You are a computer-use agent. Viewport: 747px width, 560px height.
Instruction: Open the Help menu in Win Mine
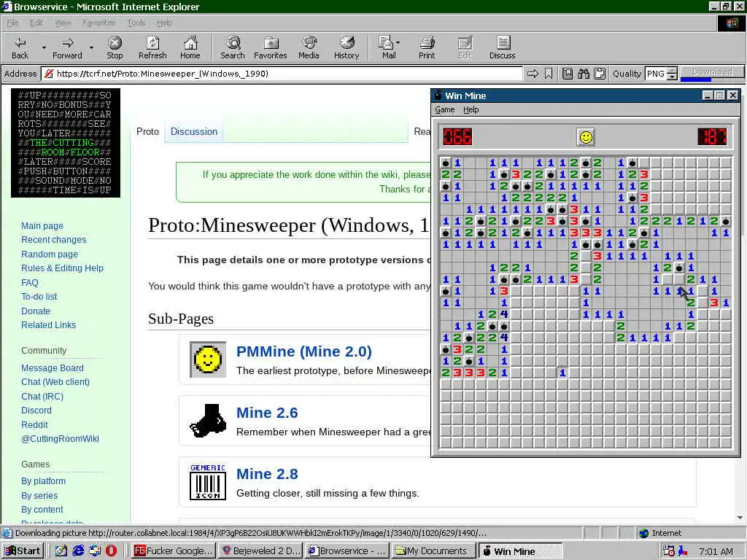(471, 109)
